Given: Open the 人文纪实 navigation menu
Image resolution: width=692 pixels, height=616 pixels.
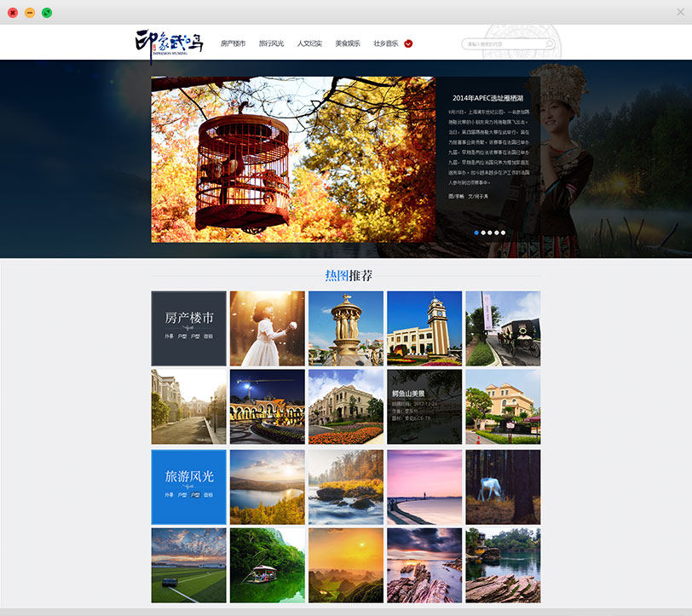Looking at the screenshot, I should 309,43.
